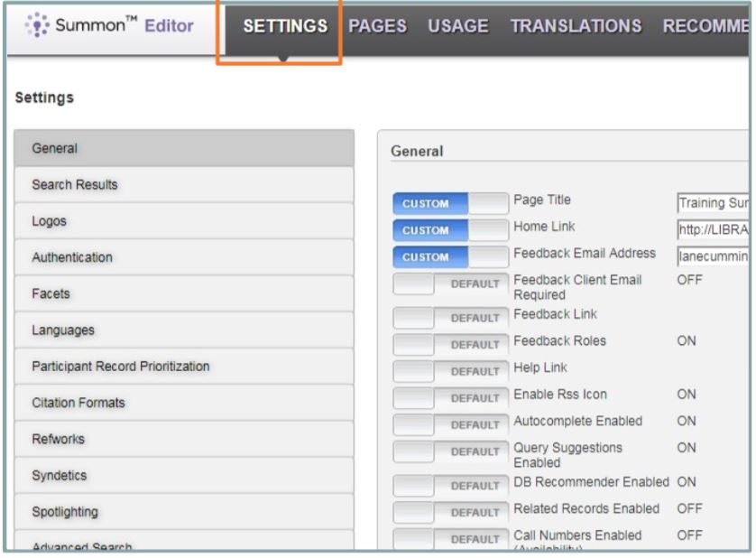The height and width of the screenshot is (558, 756).
Task: Click the 'Autocomplete Enabled' label
Action: coord(577,421)
